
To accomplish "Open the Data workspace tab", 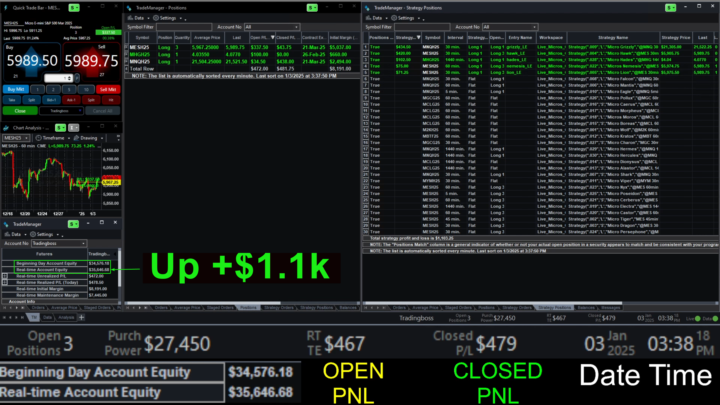I will tap(47, 317).
